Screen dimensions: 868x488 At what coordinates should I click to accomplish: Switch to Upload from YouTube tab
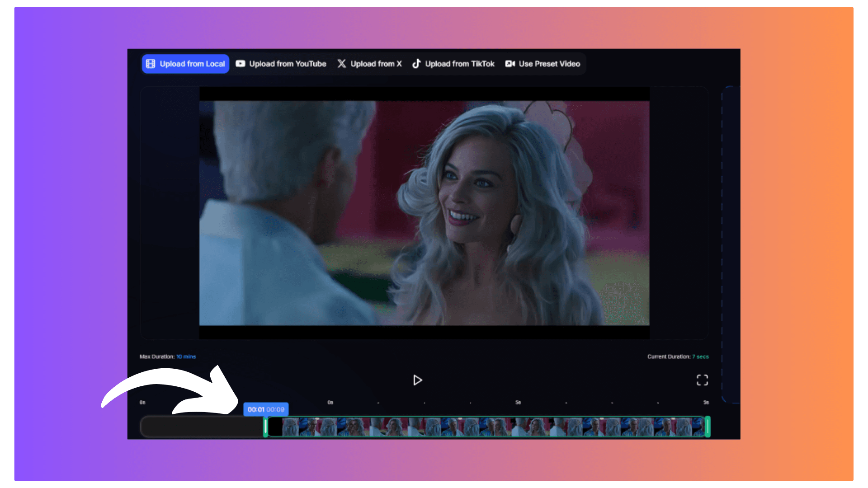281,64
